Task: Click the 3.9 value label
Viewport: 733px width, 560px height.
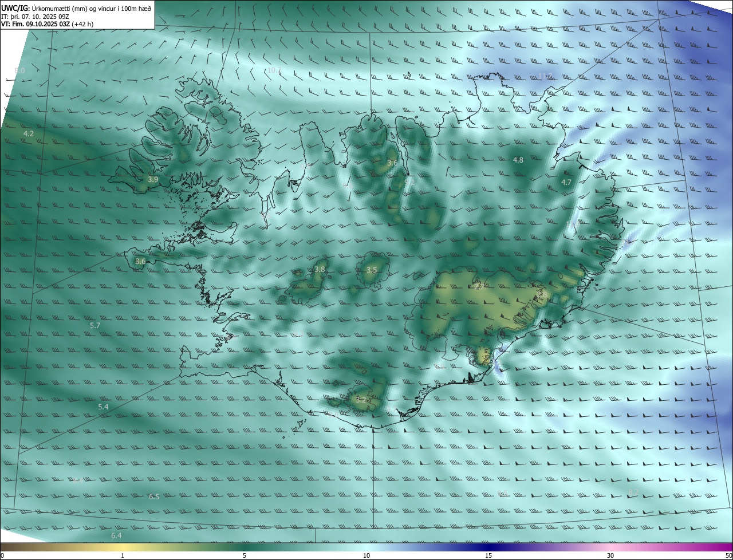Action: pos(153,179)
